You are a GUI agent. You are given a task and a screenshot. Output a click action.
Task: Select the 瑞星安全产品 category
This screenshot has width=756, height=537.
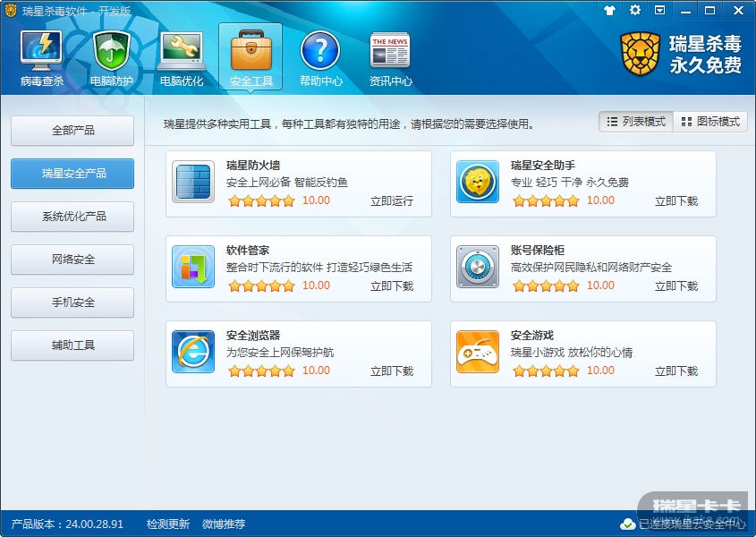pos(72,174)
